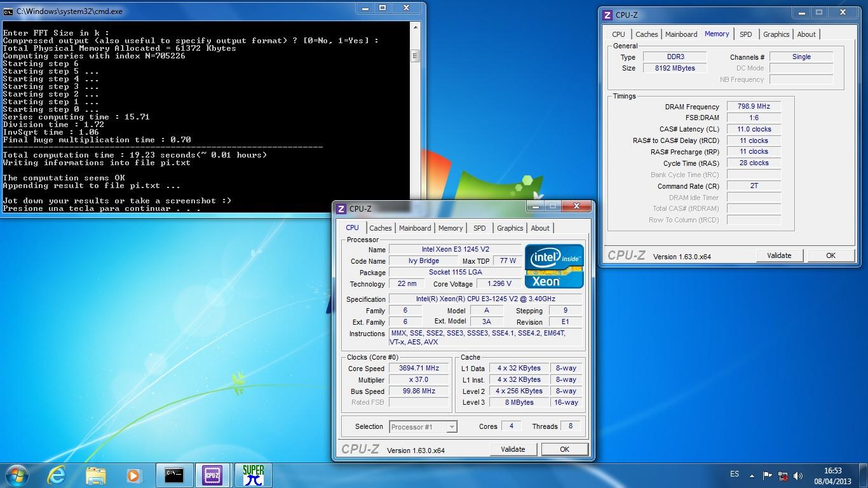Screen dimensions: 868x488
Task: Select CPU tab in front CPU-Z window
Action: click(x=353, y=227)
